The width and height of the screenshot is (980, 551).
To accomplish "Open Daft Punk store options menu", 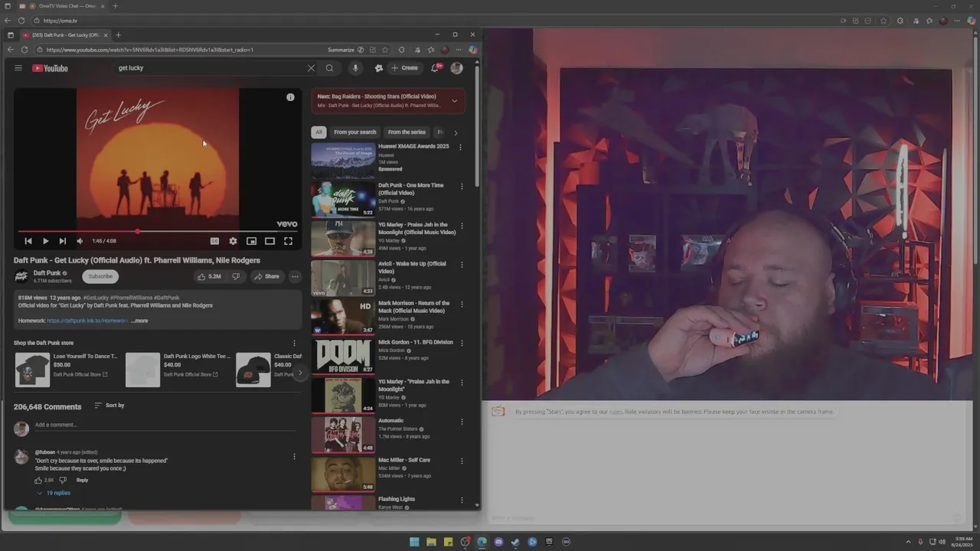I will [x=294, y=343].
